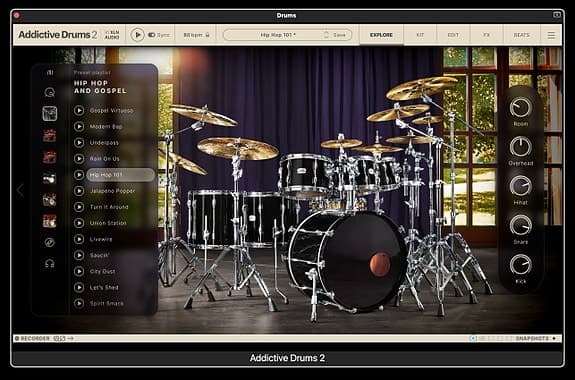
Task: Select the highlighted Hip Hop 101 row
Action: coord(120,175)
